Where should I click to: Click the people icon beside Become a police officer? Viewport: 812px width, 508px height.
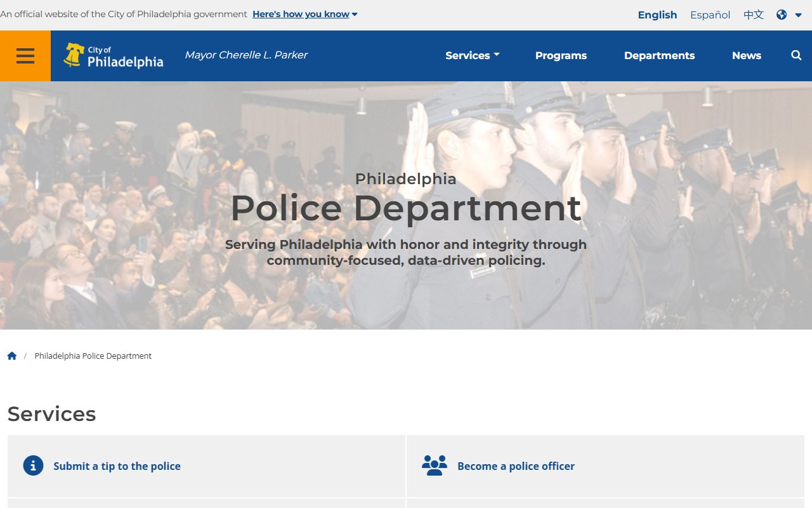(x=435, y=465)
